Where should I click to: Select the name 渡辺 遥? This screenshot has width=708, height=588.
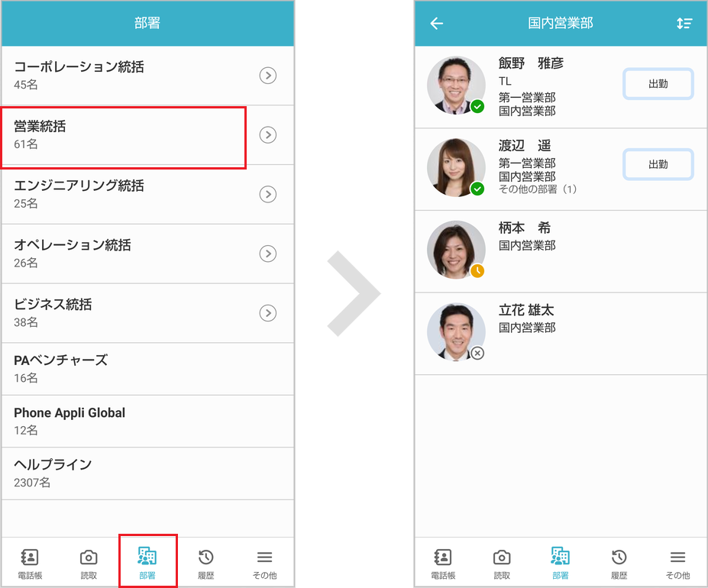tap(525, 145)
